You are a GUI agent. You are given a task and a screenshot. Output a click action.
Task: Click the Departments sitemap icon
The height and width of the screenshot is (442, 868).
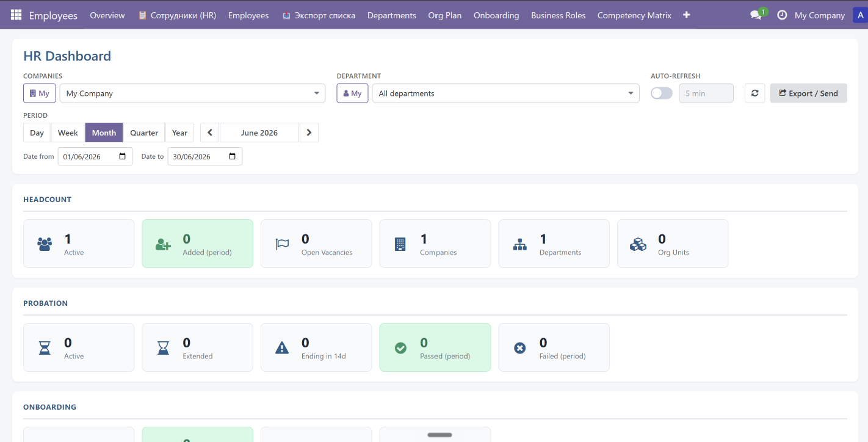(x=519, y=244)
